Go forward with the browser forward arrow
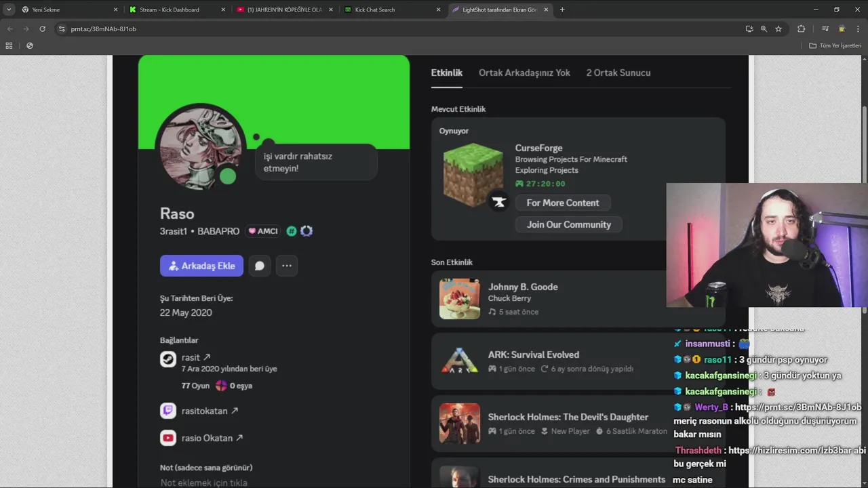This screenshot has width=868, height=488. [26, 29]
